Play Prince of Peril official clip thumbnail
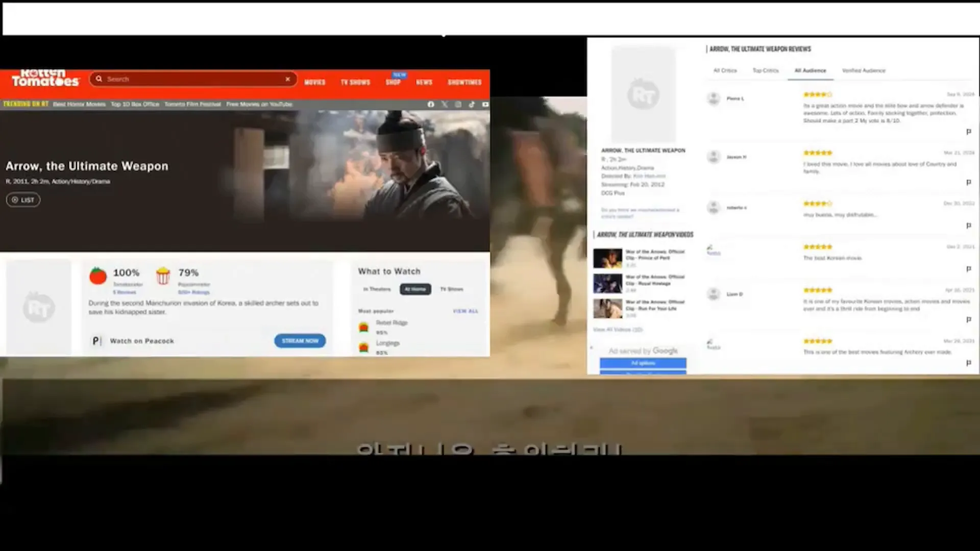980x551 pixels. tap(607, 258)
